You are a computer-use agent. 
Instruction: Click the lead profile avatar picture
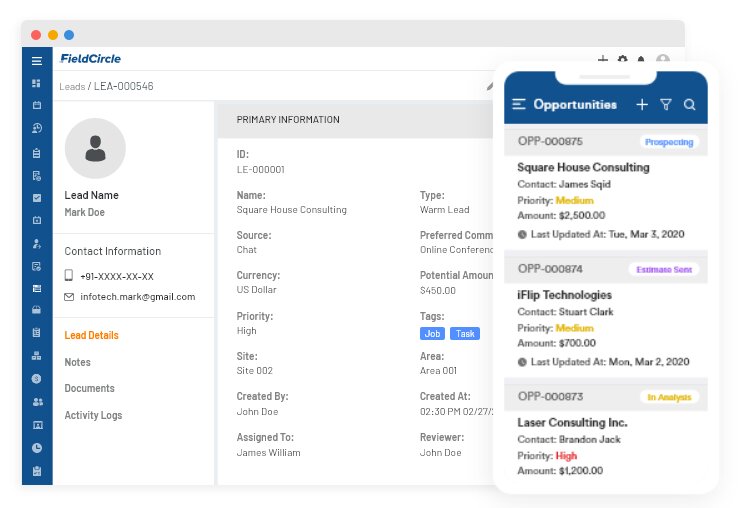point(95,149)
